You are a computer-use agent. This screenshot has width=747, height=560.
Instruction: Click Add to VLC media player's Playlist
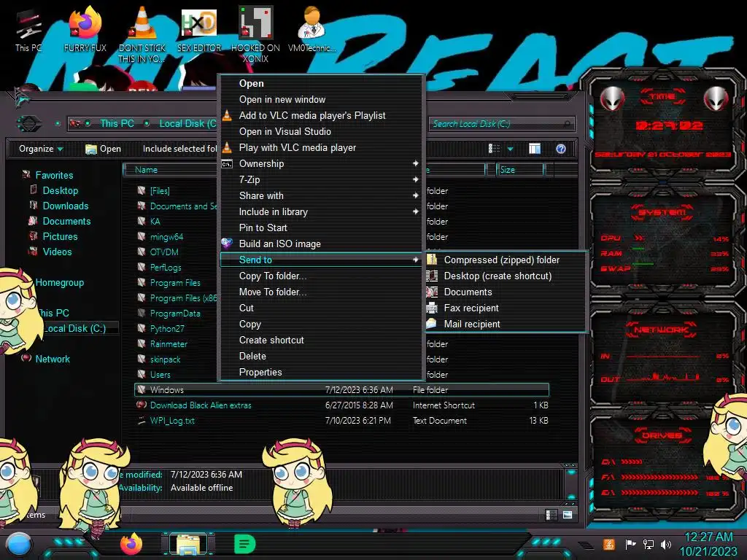[x=321, y=115]
